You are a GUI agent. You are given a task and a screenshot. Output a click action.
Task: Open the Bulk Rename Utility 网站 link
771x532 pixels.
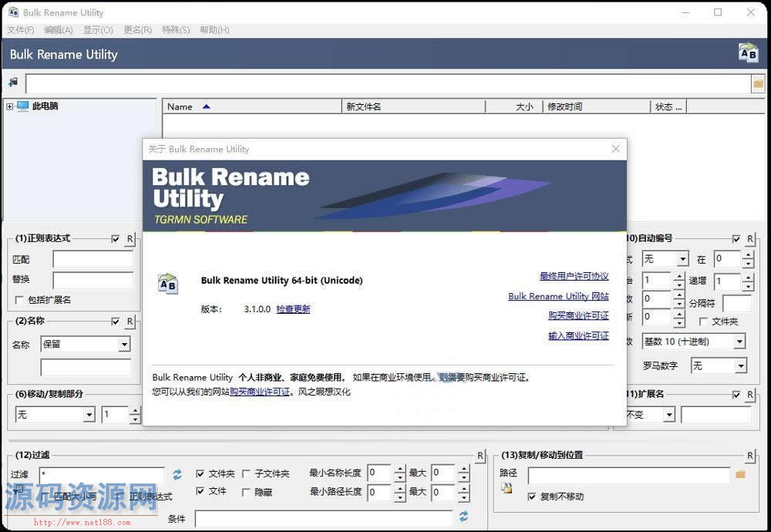click(558, 297)
